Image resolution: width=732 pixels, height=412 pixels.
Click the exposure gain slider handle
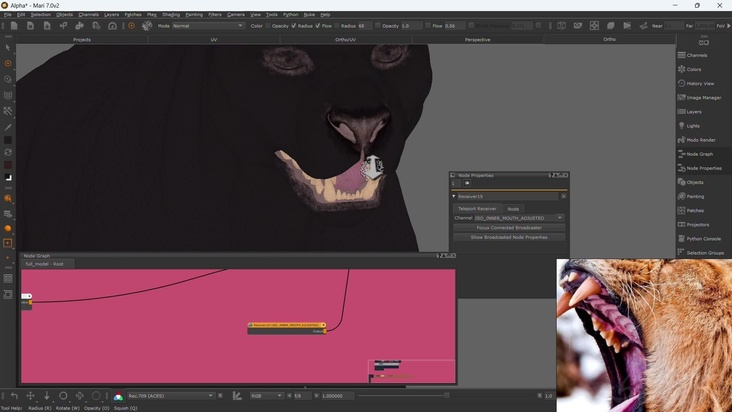(447, 396)
